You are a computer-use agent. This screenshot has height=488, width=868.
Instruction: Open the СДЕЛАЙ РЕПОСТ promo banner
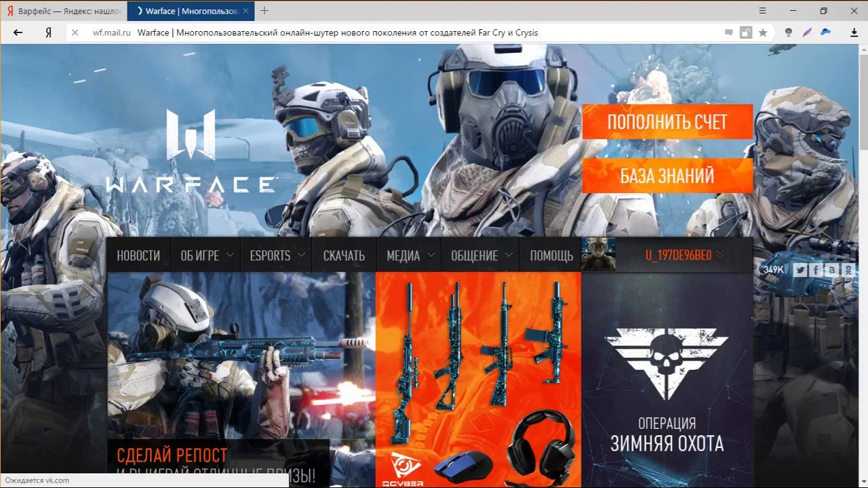click(x=241, y=380)
